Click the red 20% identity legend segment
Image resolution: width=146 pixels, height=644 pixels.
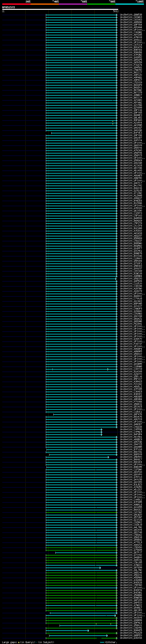click(x=16, y=4)
